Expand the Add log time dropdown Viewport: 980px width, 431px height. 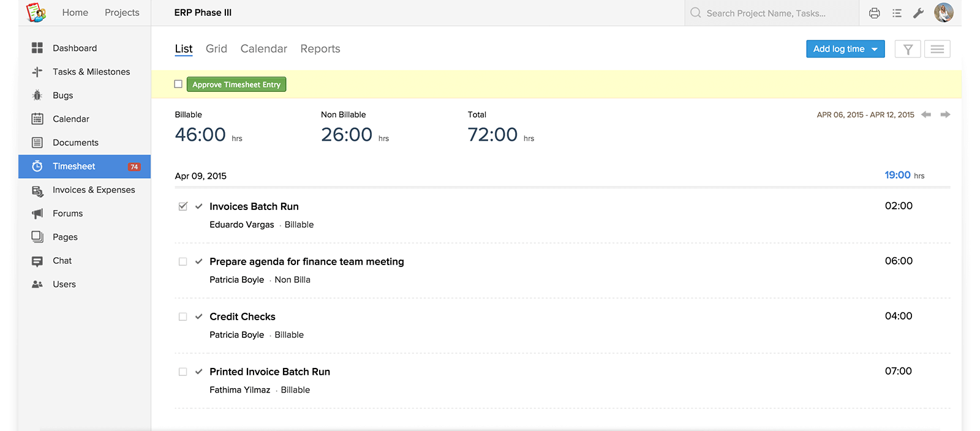pyautogui.click(x=874, y=49)
